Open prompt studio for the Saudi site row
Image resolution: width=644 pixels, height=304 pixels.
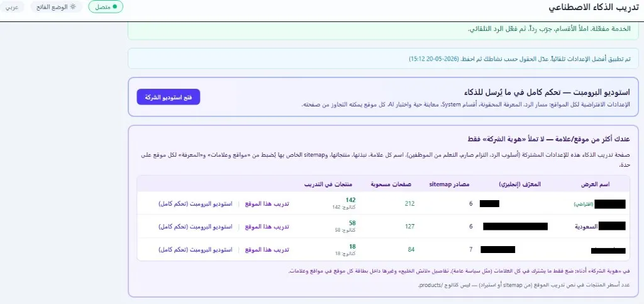point(196,227)
